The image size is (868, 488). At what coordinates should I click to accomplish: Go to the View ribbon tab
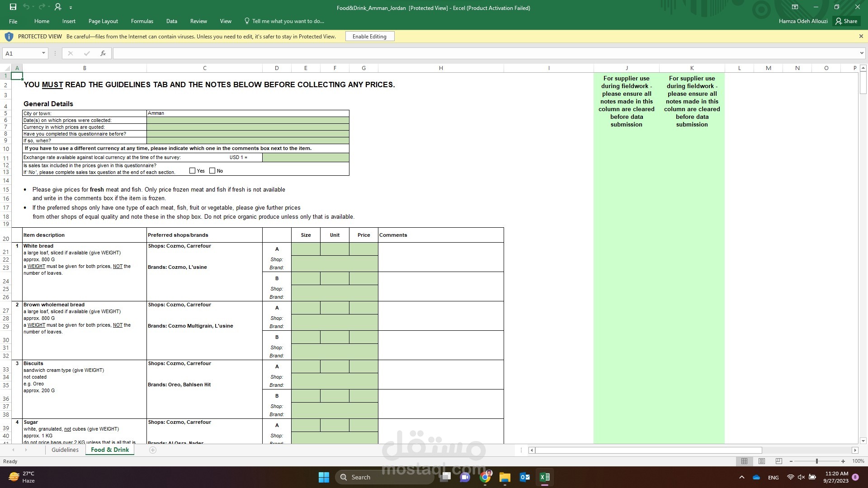point(226,21)
